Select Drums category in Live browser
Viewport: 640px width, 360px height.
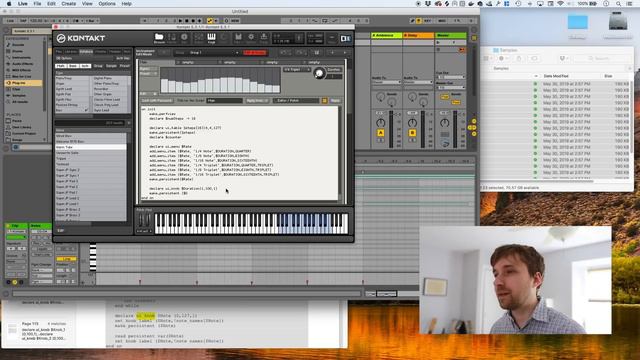[x=17, y=51]
